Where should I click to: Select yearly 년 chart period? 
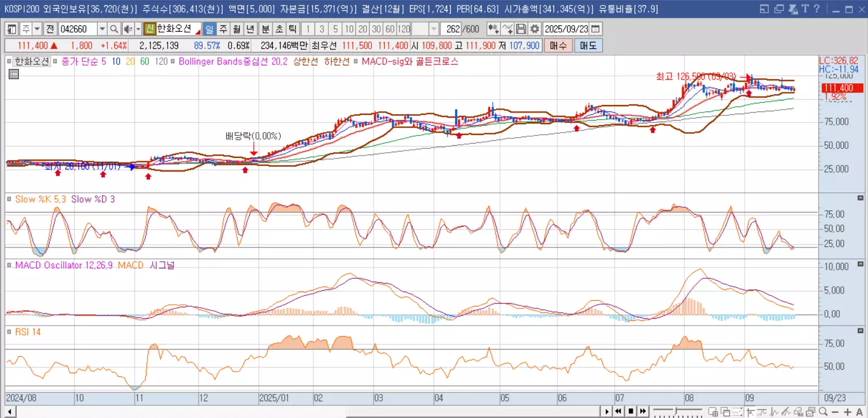(250, 29)
